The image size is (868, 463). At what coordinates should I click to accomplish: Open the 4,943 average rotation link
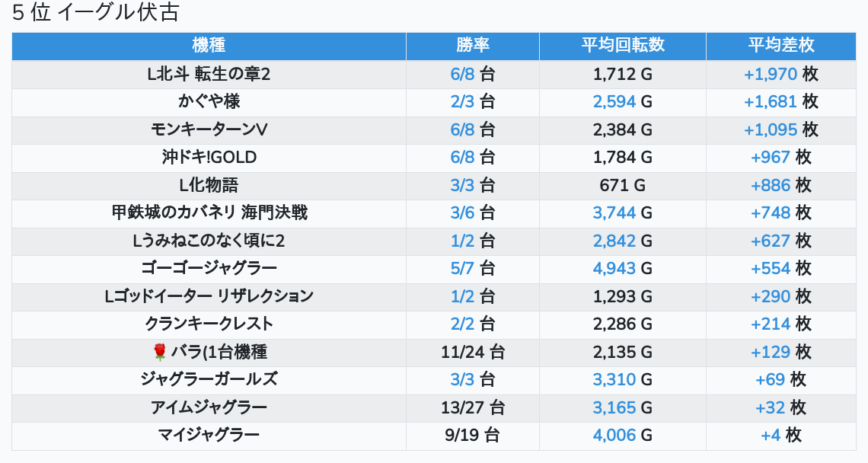coord(614,268)
